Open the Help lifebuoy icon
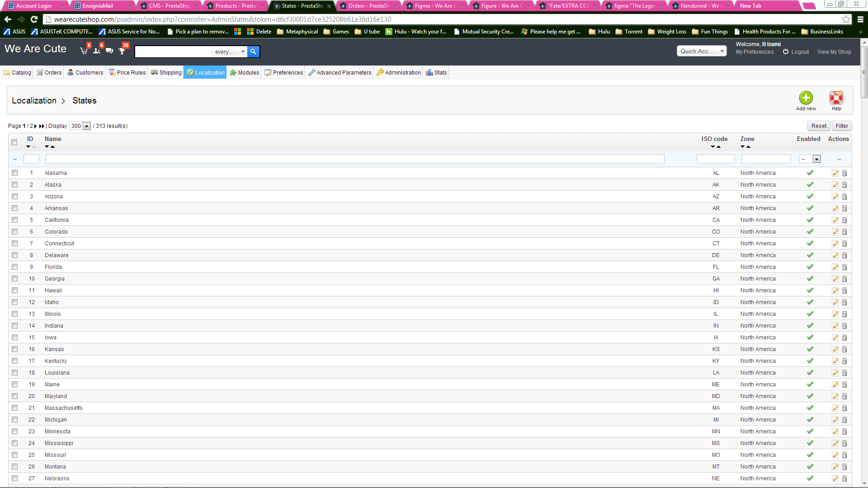This screenshot has height=488, width=868. pyautogui.click(x=836, y=98)
